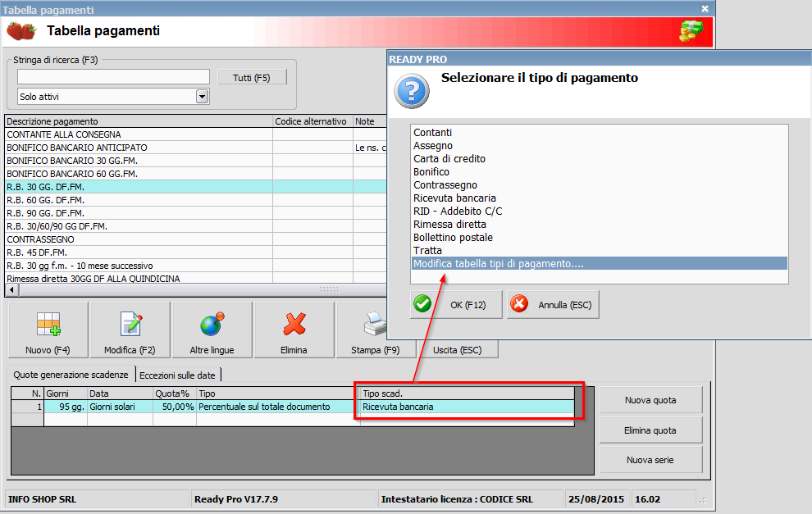Image resolution: width=812 pixels, height=514 pixels.
Task: Click the Nuovo (F4) grid icon
Action: point(48,325)
